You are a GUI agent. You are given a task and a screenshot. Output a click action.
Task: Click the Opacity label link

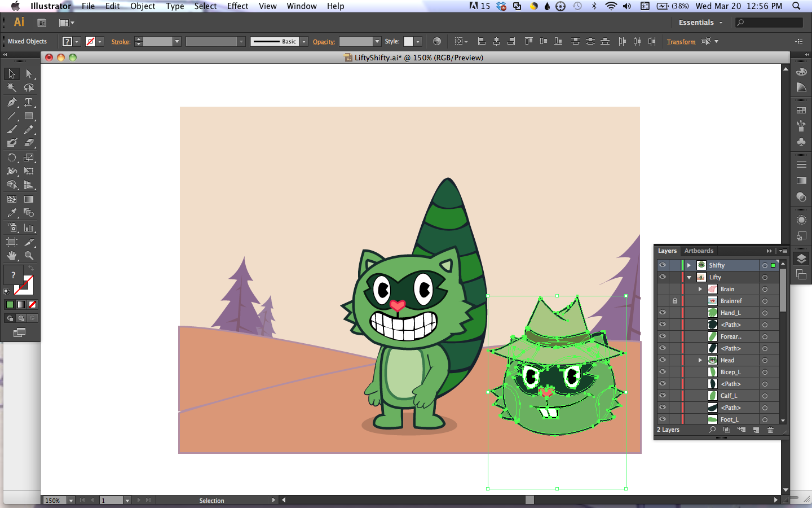pos(324,42)
